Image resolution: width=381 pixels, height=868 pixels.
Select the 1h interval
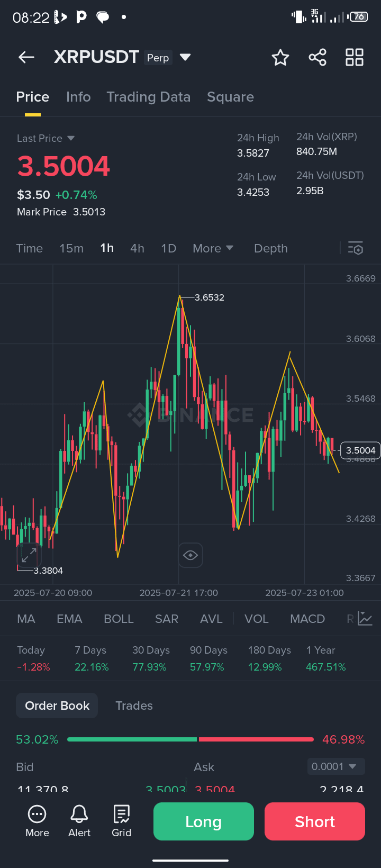pos(107,248)
